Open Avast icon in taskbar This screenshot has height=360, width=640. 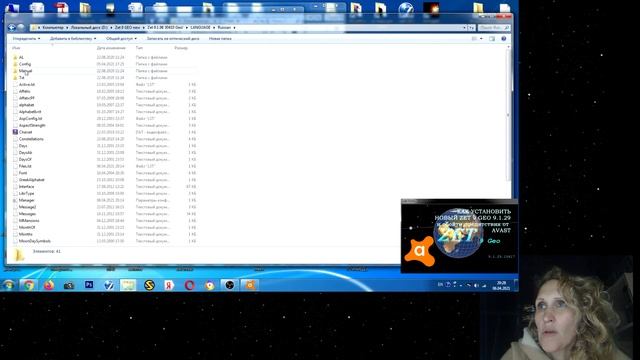click(250, 285)
